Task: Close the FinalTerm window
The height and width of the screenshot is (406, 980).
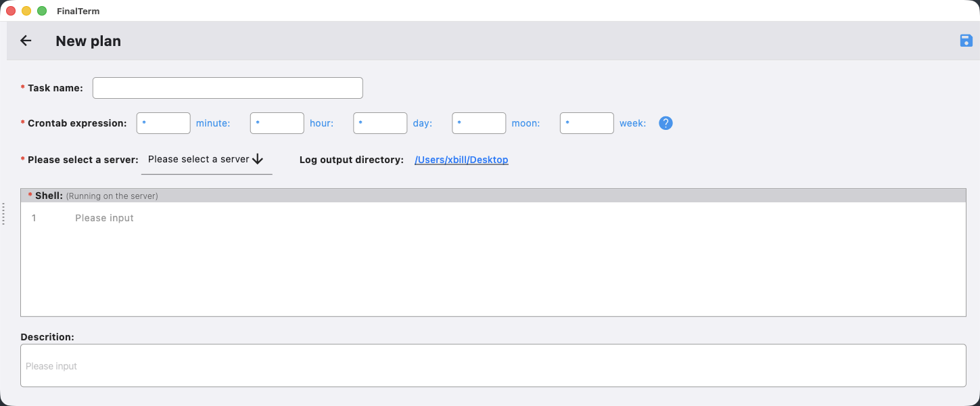Action: pos(11,11)
